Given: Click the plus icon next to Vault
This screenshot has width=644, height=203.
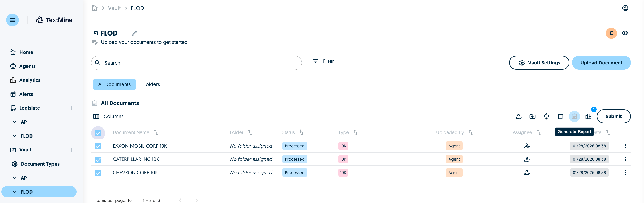Looking at the screenshot, I should 72,150.
